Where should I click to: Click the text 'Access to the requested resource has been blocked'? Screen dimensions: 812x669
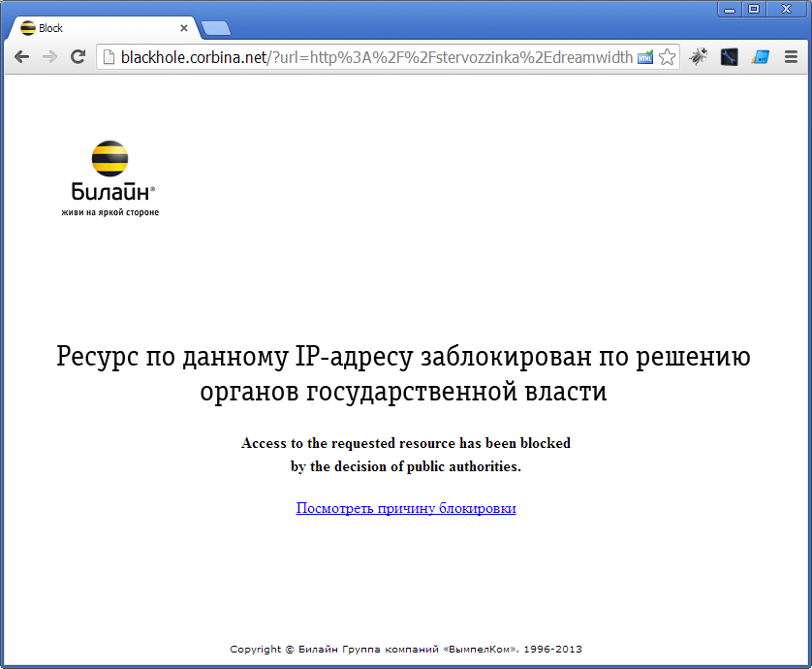pyautogui.click(x=406, y=444)
